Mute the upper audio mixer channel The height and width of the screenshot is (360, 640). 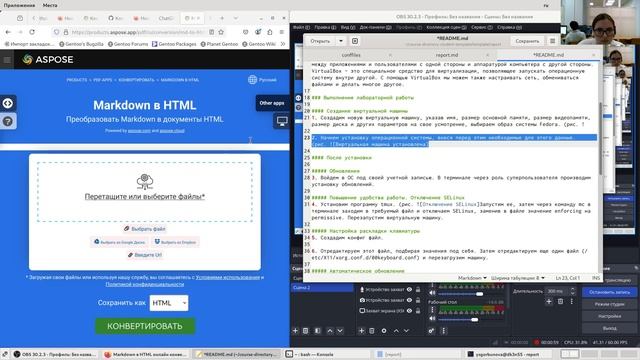432,293
